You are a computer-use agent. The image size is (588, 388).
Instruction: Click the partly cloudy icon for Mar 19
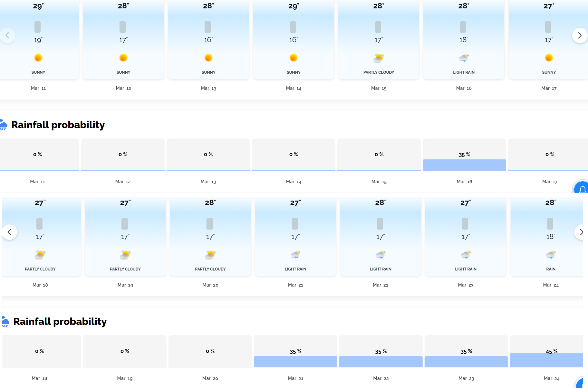pos(125,255)
